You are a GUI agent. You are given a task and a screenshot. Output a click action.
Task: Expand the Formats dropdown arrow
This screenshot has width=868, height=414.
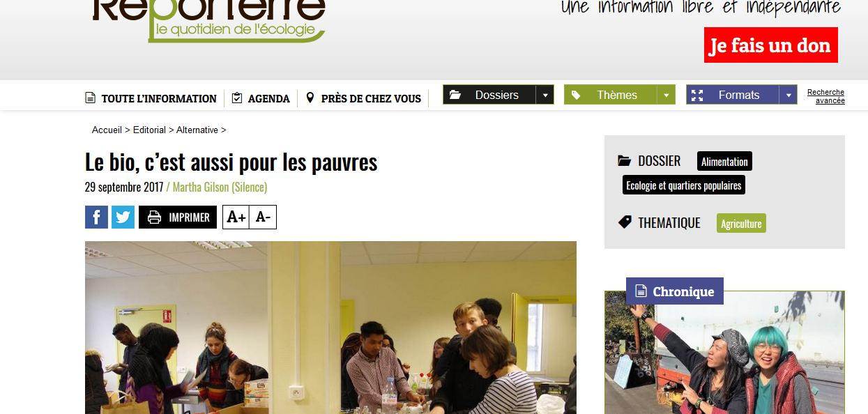pos(788,95)
